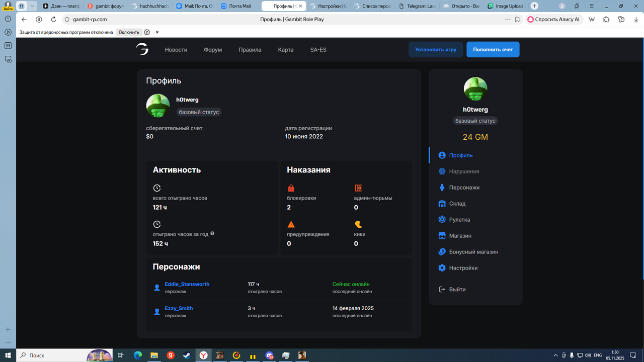Open a new browser tab with plus button

(x=534, y=6)
